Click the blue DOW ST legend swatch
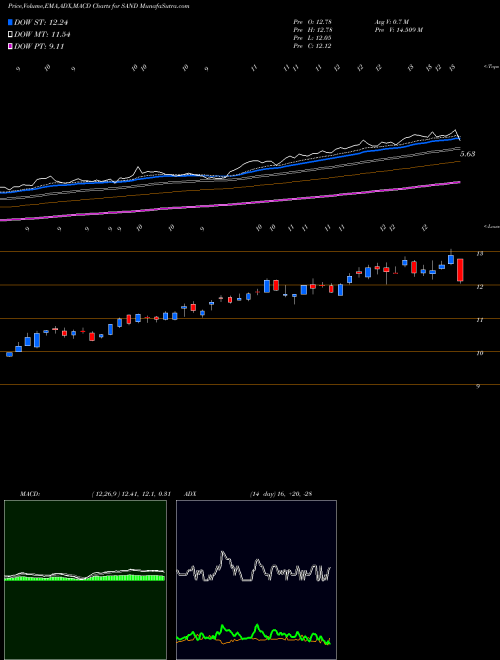Viewport: 500px width, 660px height. (x=10, y=23)
